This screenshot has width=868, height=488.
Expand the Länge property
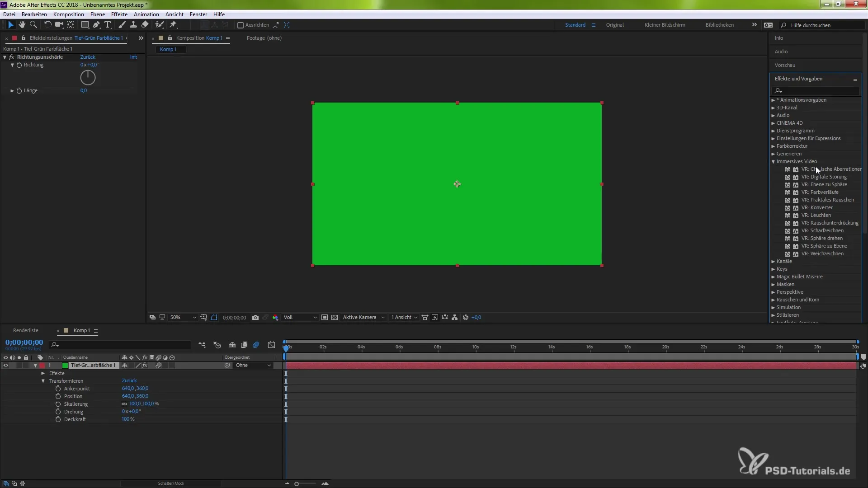(12, 91)
